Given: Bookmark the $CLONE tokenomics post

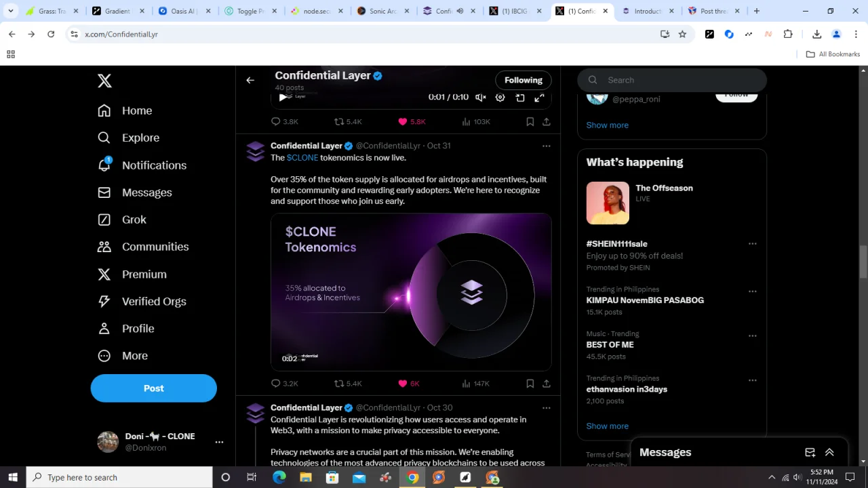Looking at the screenshot, I should pyautogui.click(x=530, y=384).
